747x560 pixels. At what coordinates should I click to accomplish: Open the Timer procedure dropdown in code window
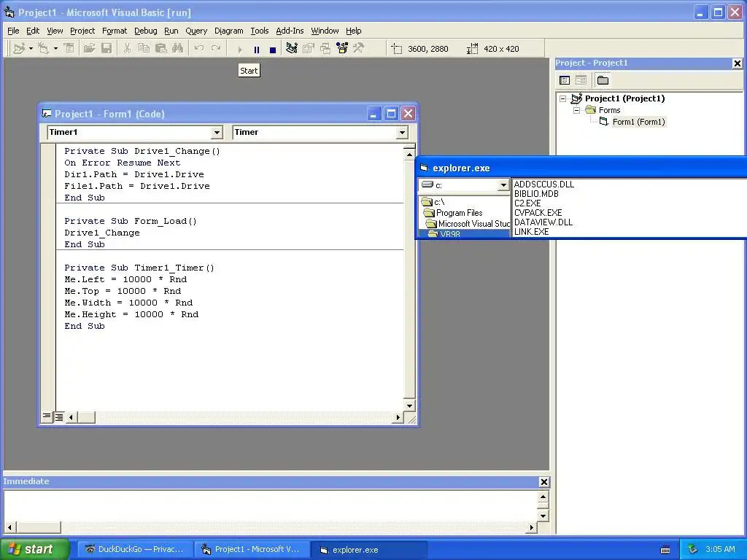coord(402,133)
